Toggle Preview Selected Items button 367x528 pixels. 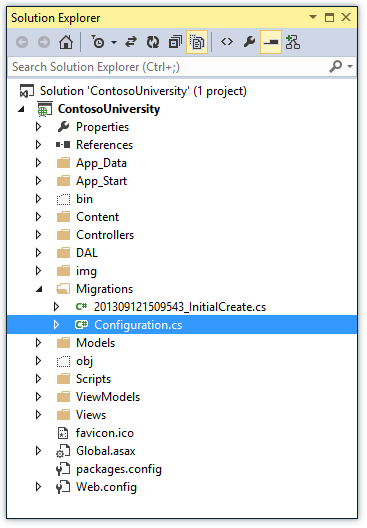click(271, 42)
